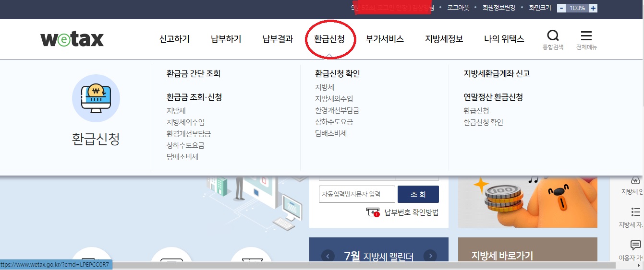This screenshot has width=644, height=270.
Task: Open the 납부하기 menu
Action: coord(226,39)
